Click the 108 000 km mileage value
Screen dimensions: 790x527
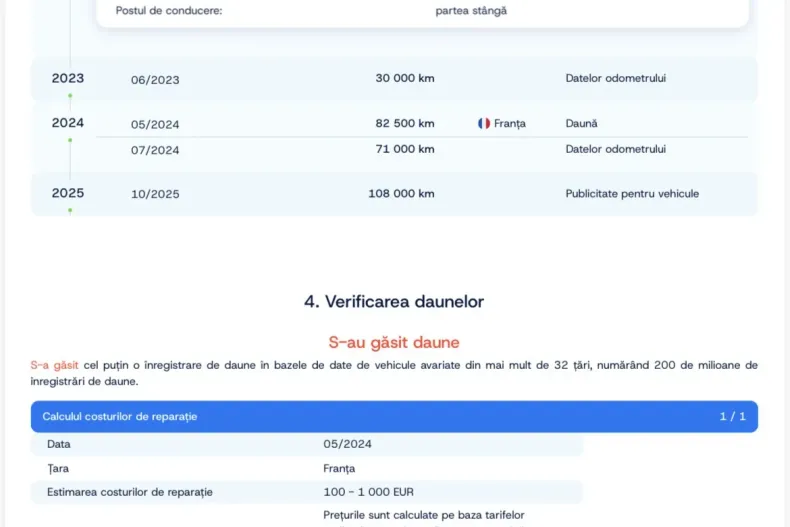401,194
